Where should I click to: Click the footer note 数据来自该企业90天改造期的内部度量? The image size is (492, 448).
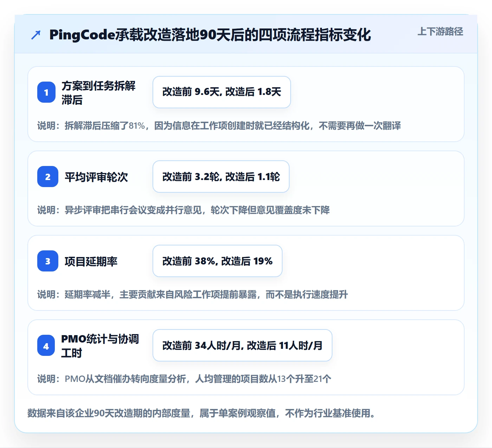pyautogui.click(x=201, y=413)
